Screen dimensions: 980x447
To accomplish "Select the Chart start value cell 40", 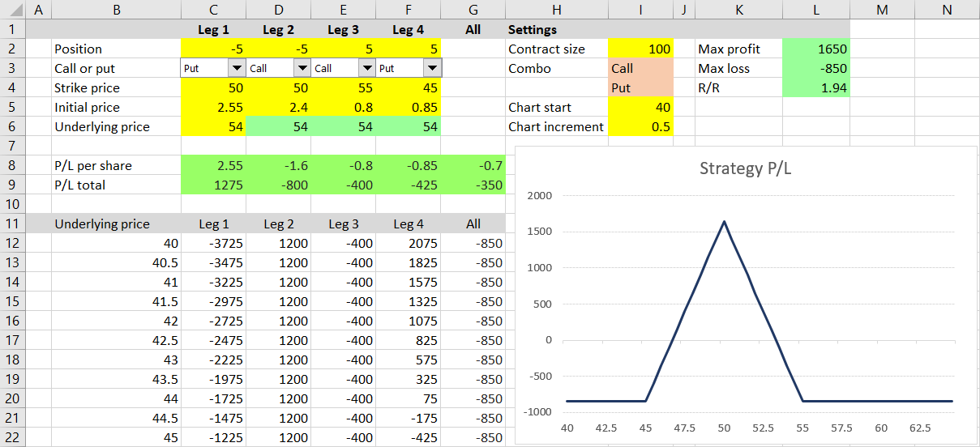I will [640, 108].
